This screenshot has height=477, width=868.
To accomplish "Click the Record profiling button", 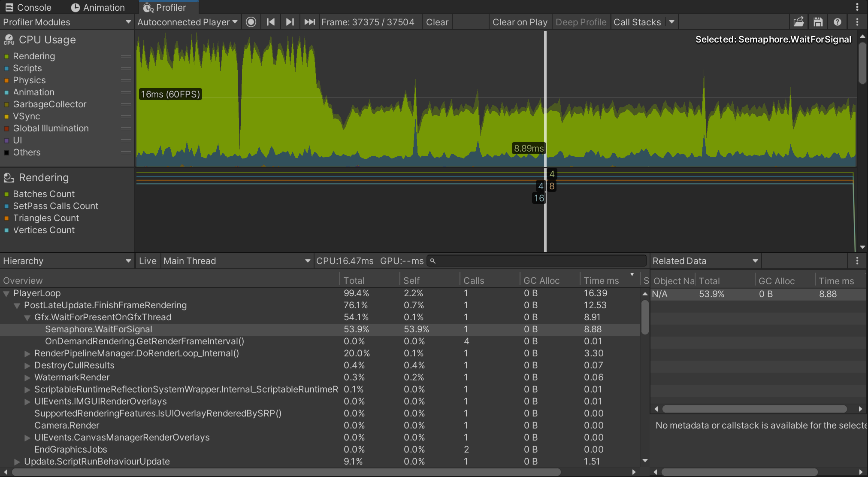I will coord(251,22).
